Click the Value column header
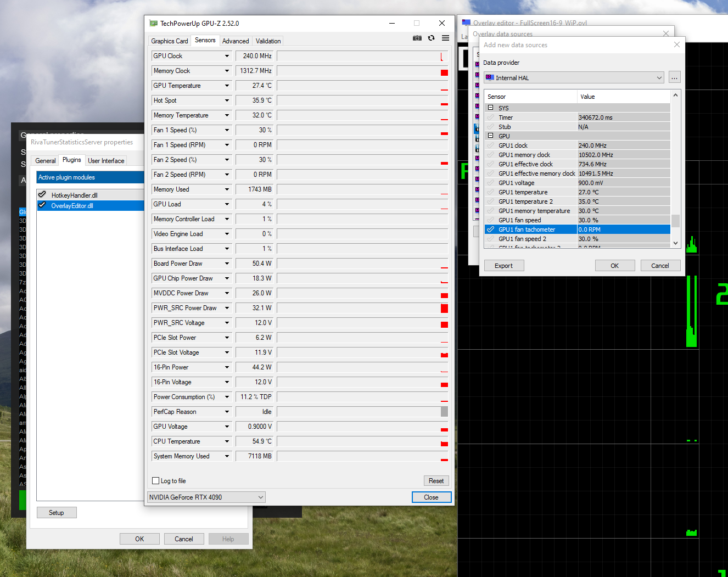Viewport: 728px width, 577px height. tap(624, 97)
